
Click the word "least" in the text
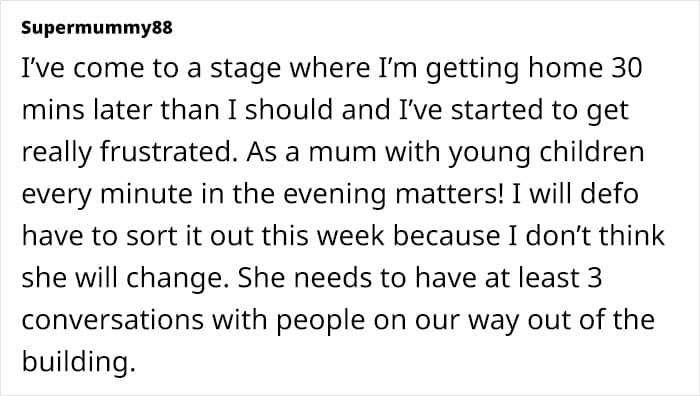coord(549,278)
